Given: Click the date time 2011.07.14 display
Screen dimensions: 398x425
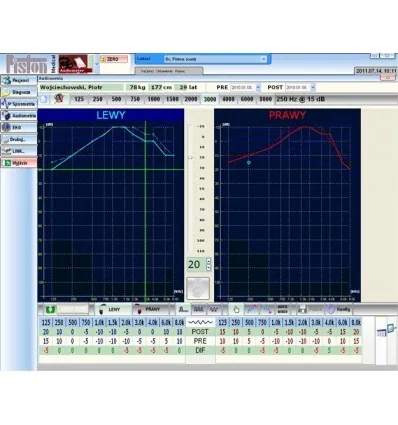Looking at the screenshot, I should (376, 71).
